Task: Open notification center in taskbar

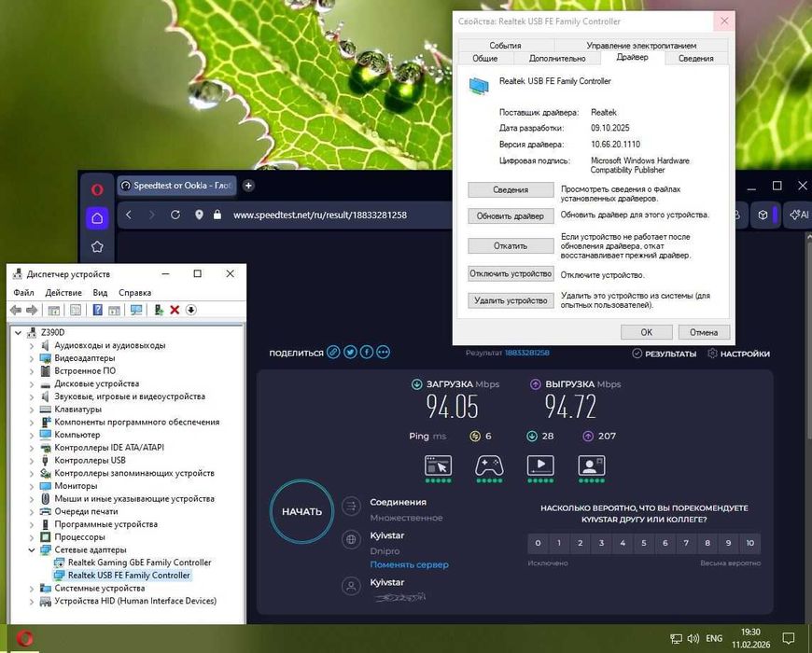Action: click(788, 638)
